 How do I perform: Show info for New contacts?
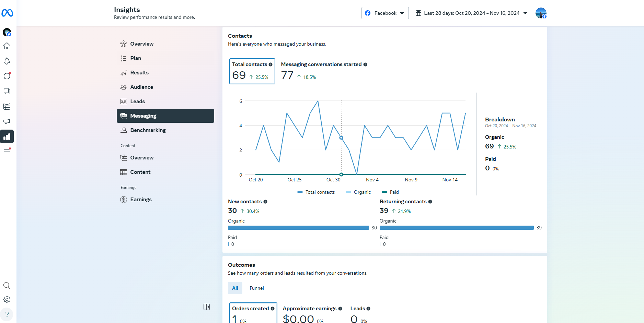click(265, 202)
